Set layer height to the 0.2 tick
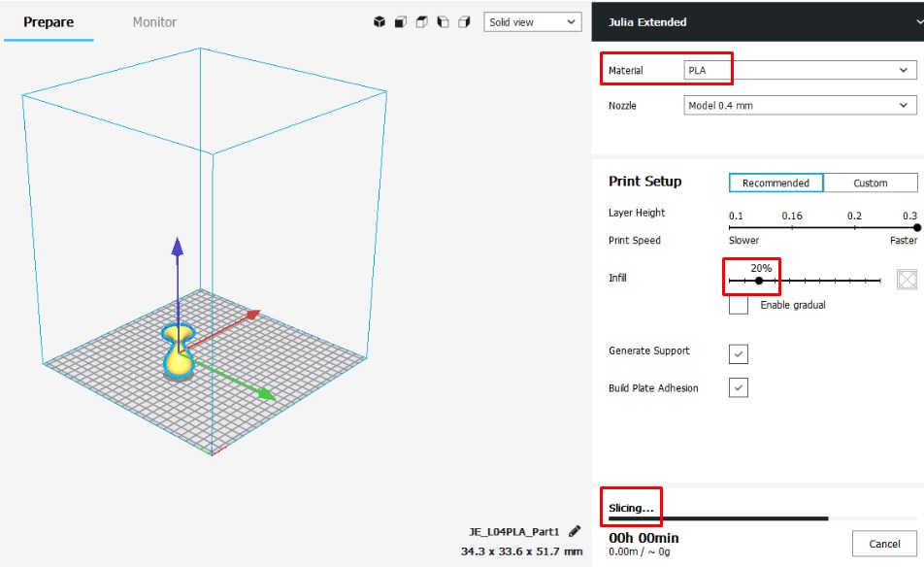The width and height of the screenshot is (924, 567). point(854,227)
